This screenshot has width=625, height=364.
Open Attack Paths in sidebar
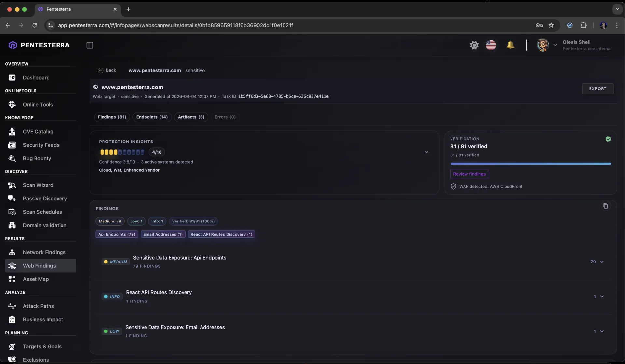click(x=38, y=306)
